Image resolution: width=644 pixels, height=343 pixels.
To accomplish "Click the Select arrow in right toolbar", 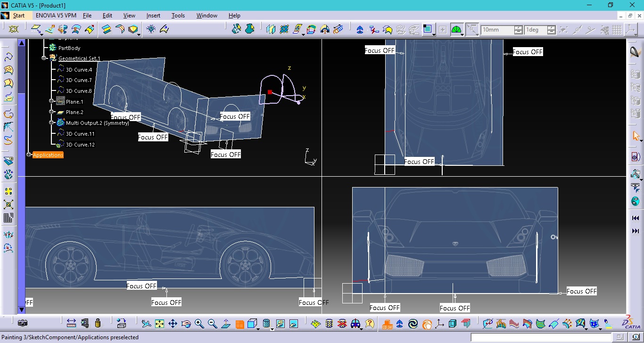I will tap(635, 136).
